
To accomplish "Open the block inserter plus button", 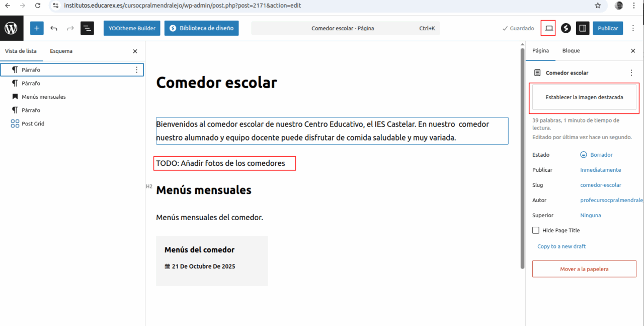I will [x=37, y=28].
